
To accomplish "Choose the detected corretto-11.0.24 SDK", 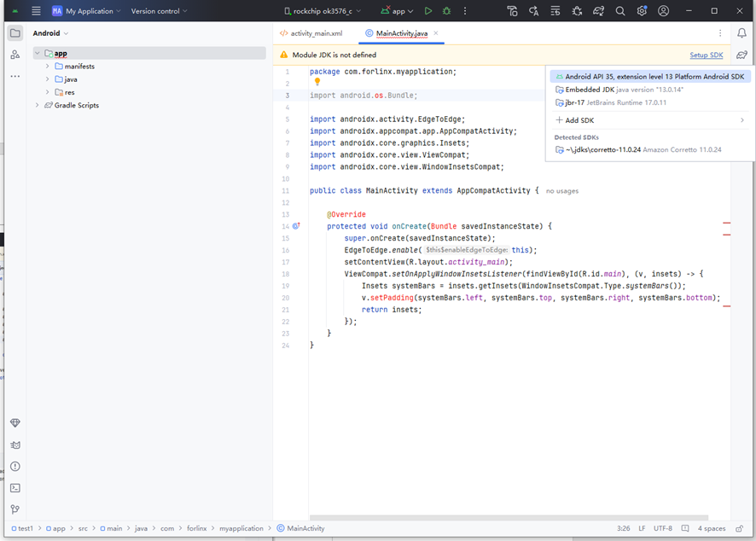I will pos(650,149).
